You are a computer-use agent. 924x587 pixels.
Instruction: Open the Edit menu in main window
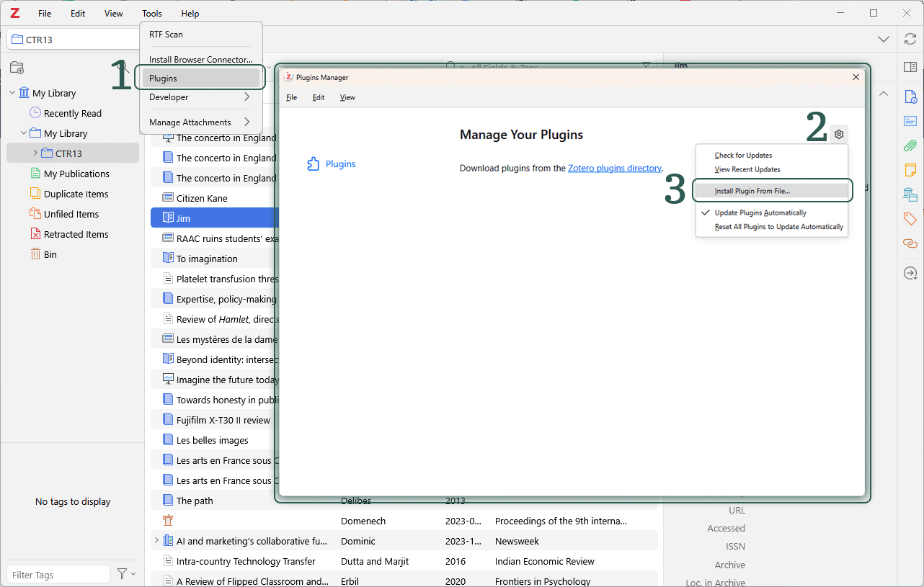coord(78,14)
